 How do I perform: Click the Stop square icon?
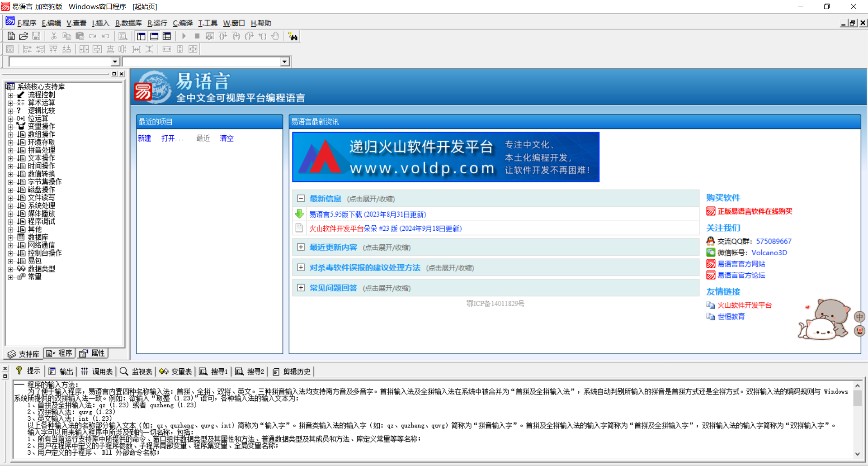197,36
